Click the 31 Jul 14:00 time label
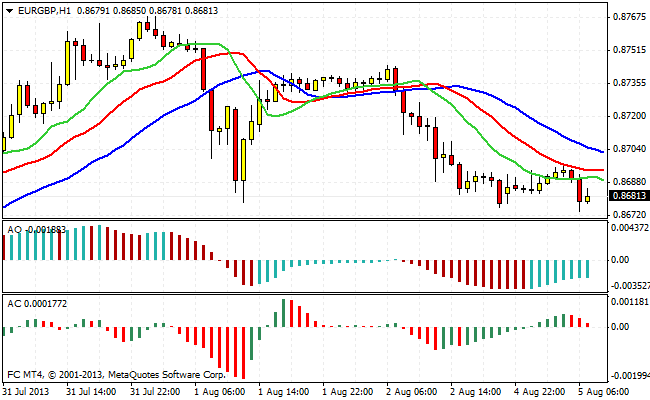The height and width of the screenshot is (400, 650). coord(91,392)
